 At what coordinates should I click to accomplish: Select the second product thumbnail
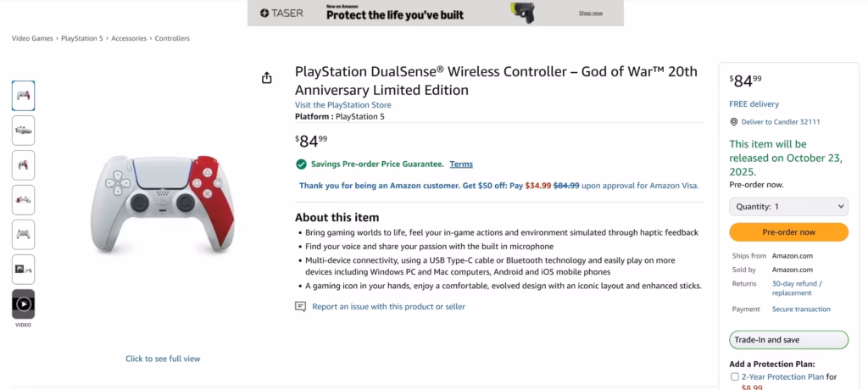(24, 130)
